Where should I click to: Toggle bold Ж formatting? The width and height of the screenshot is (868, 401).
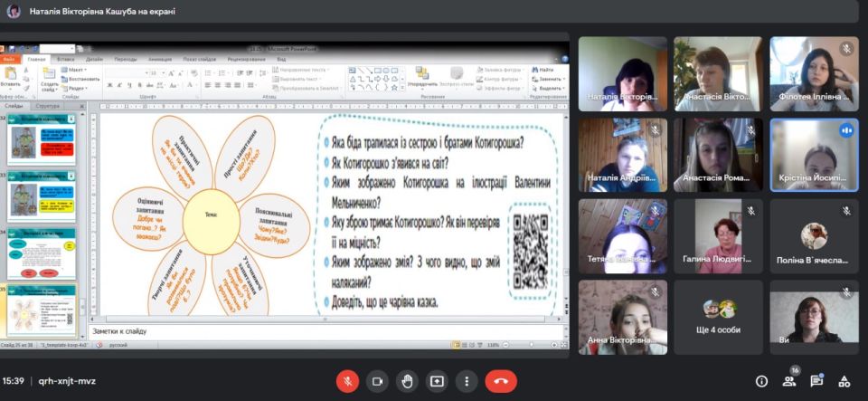pyautogui.click(x=110, y=85)
